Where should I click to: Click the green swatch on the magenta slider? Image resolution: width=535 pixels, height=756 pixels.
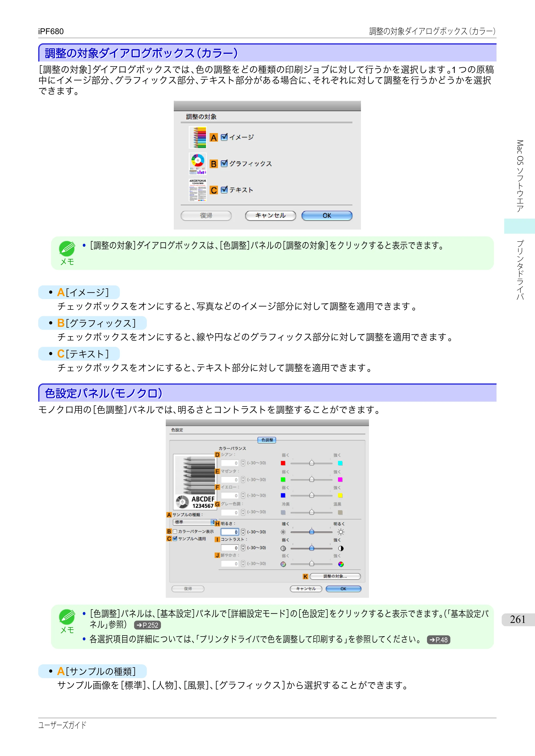click(x=283, y=479)
